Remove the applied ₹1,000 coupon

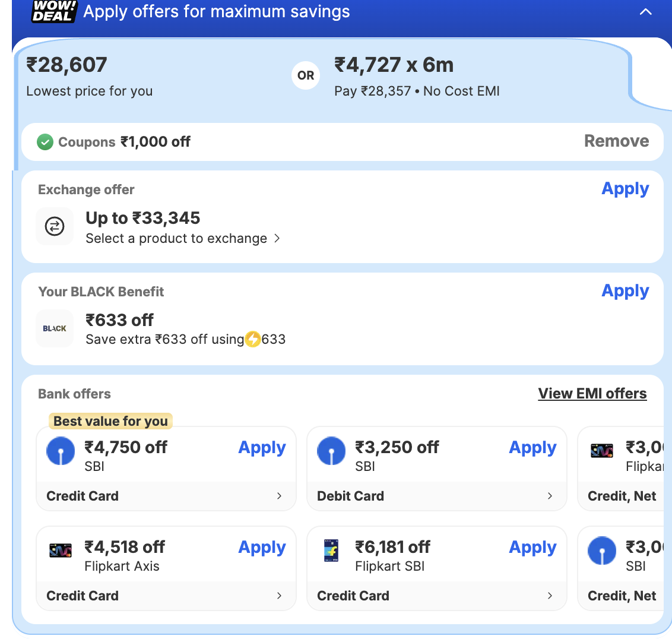pyautogui.click(x=616, y=141)
